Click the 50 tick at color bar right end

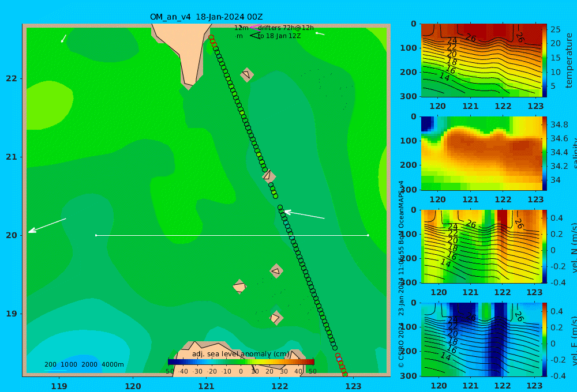[312, 371]
